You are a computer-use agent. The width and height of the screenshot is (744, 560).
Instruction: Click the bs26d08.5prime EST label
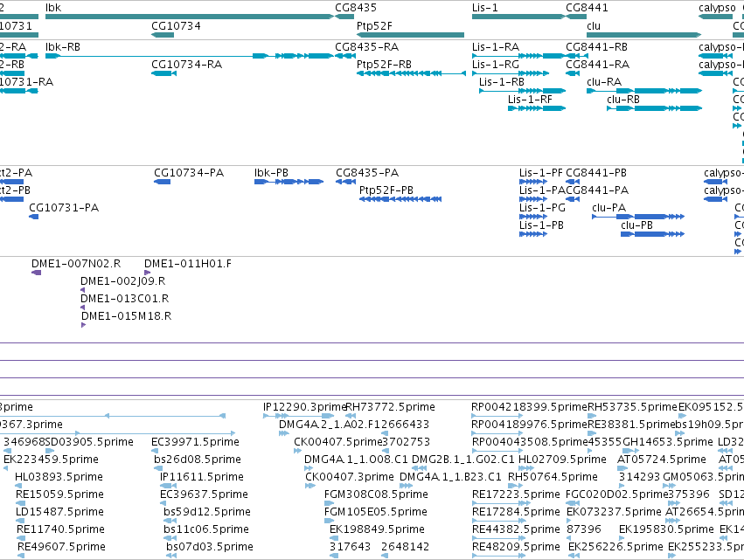coord(198,460)
